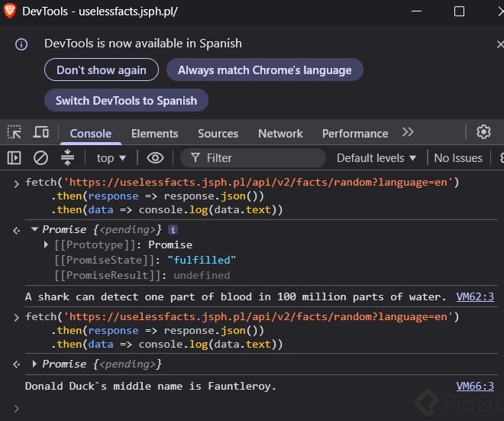Open the Network tab
The width and height of the screenshot is (504, 421).
[x=280, y=134]
